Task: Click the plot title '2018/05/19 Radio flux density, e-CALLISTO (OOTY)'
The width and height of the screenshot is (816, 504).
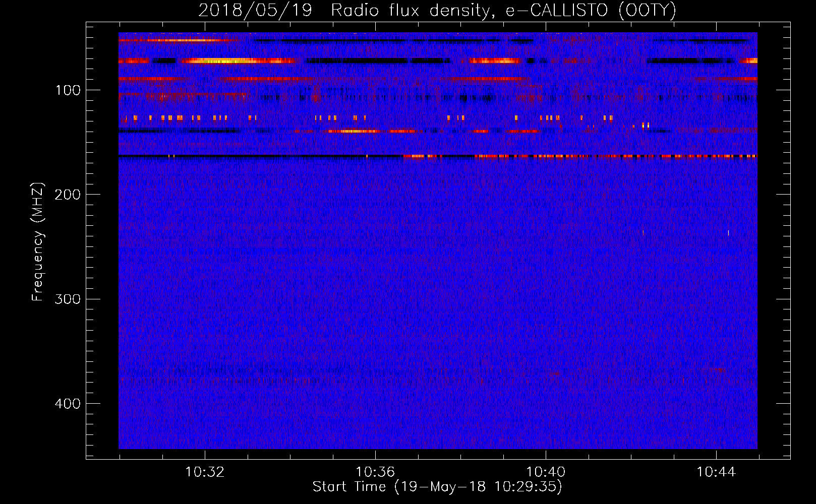Action: (x=437, y=11)
